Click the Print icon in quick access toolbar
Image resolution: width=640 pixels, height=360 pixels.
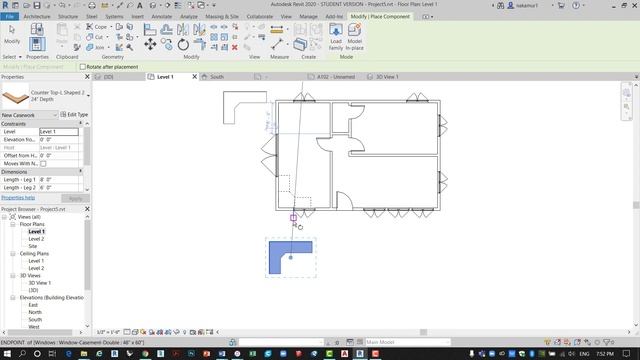92,5
